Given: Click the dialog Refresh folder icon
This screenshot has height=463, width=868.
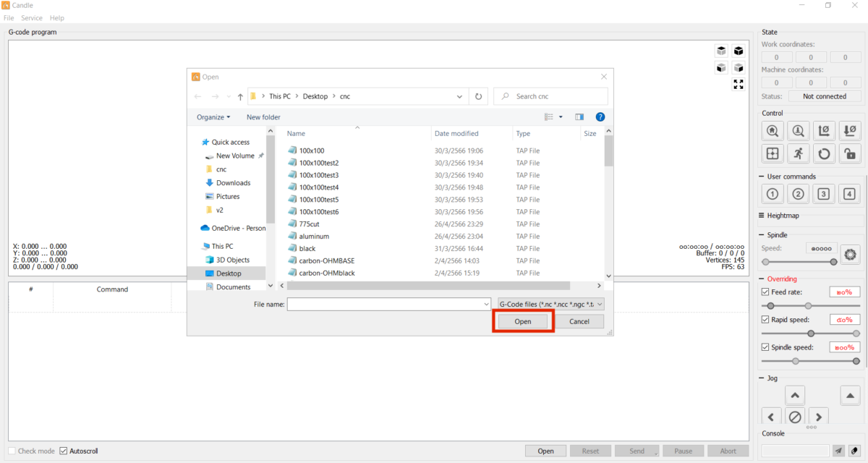Looking at the screenshot, I should coord(478,96).
